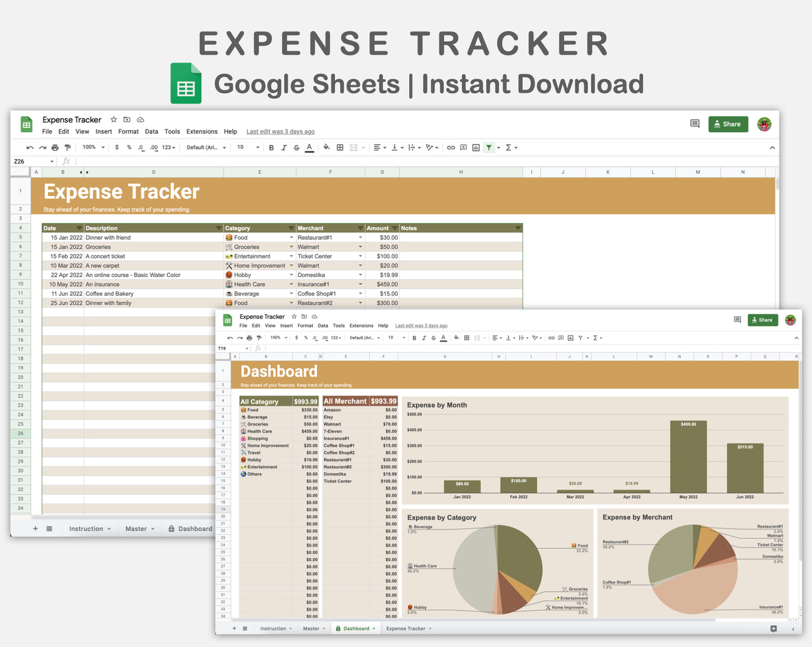Select the Paint format tool
The width and height of the screenshot is (812, 647).
(67, 147)
